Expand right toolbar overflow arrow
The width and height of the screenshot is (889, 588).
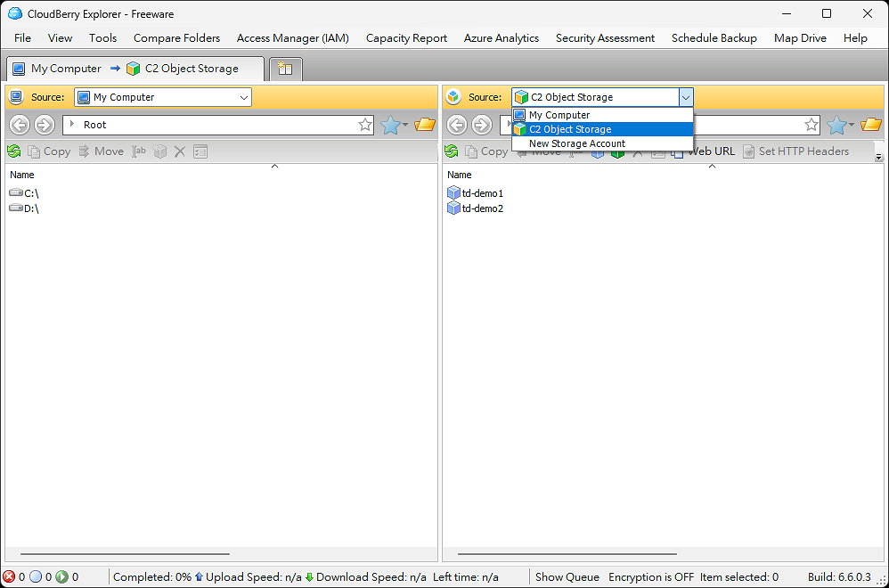click(879, 157)
